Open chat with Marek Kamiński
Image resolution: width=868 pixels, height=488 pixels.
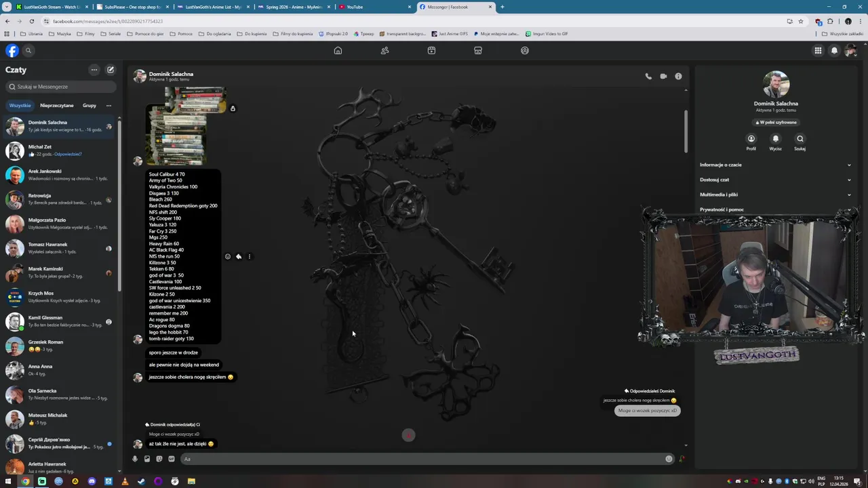[x=60, y=272]
